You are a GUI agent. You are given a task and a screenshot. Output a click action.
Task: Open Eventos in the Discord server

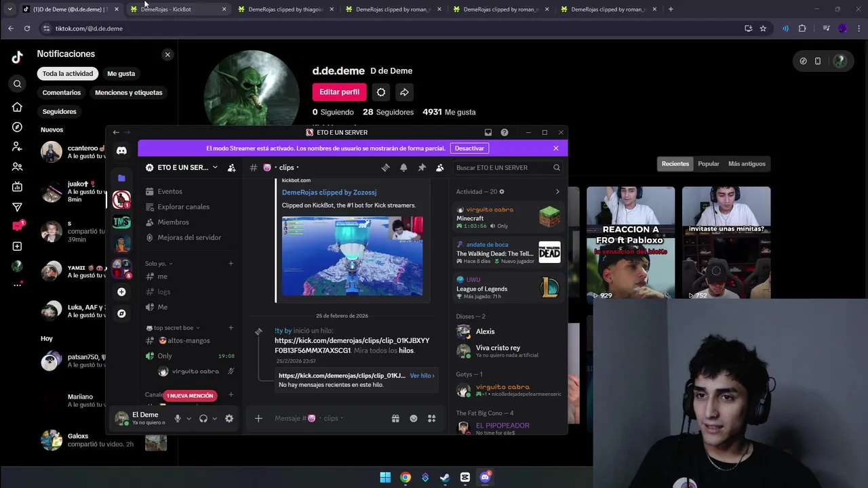[x=170, y=191]
